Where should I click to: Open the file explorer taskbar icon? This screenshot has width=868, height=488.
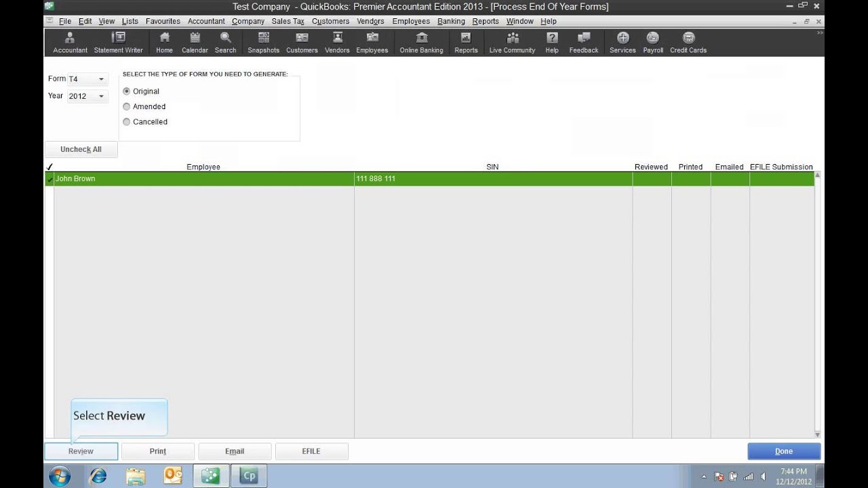tap(136, 476)
